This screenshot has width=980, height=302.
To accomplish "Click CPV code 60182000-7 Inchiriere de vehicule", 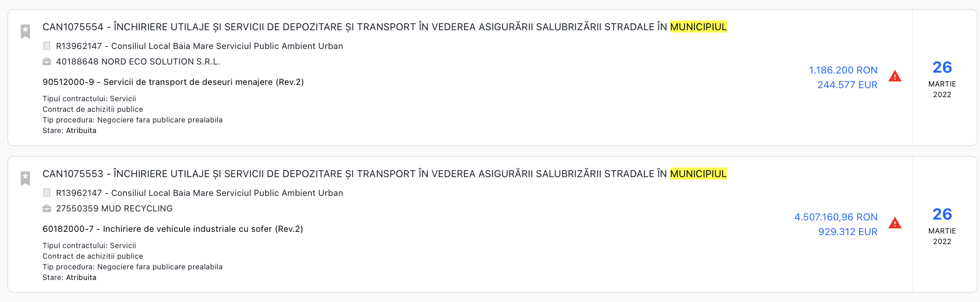I will (x=173, y=229).
